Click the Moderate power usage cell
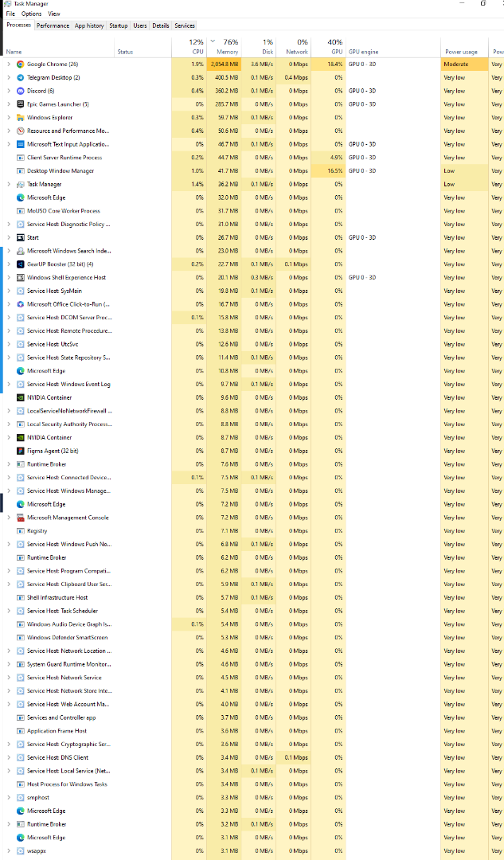Screen dimensions: 504x860 (464, 64)
